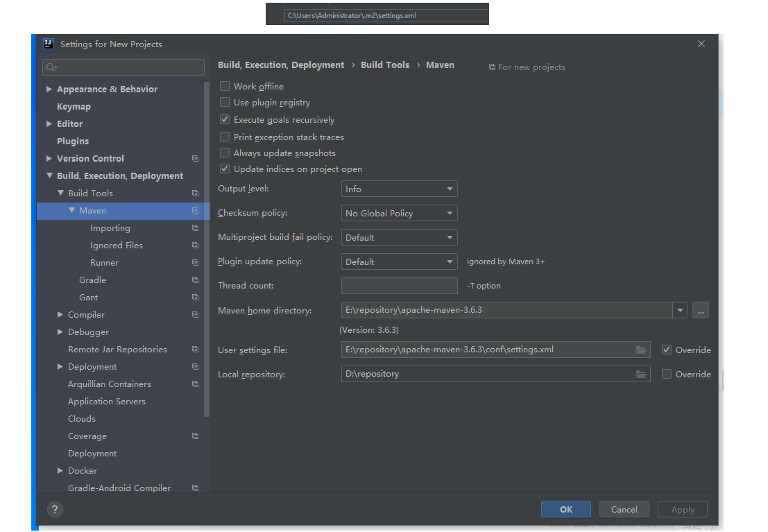768x532 pixels.
Task: Uncheck Execute goals recursively
Action: tap(225, 119)
